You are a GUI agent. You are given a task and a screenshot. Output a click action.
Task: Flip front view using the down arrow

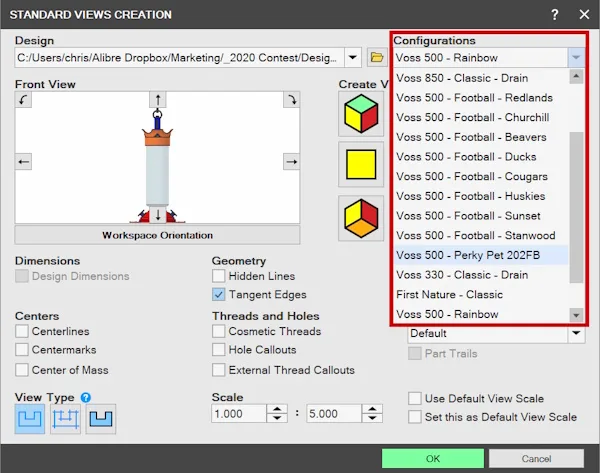tap(158, 215)
